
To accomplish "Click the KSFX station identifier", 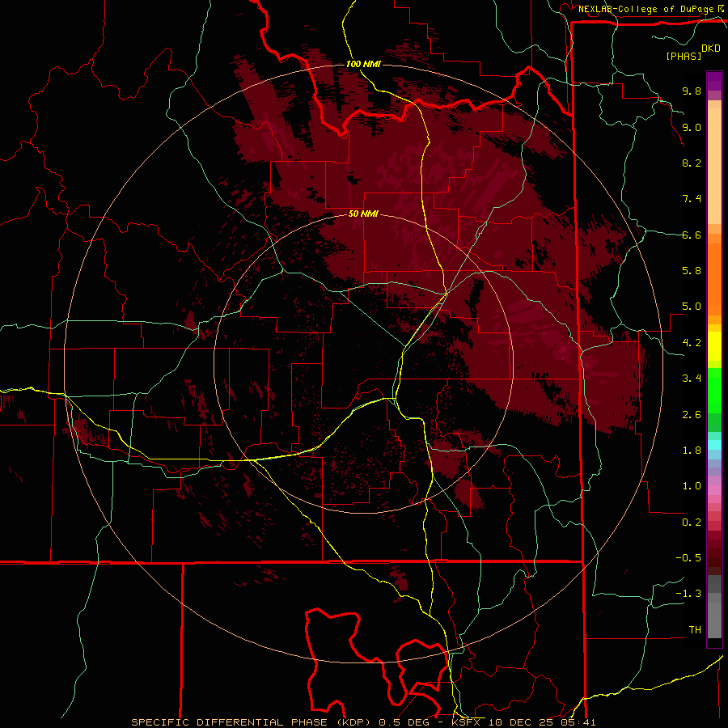I will tap(467, 722).
